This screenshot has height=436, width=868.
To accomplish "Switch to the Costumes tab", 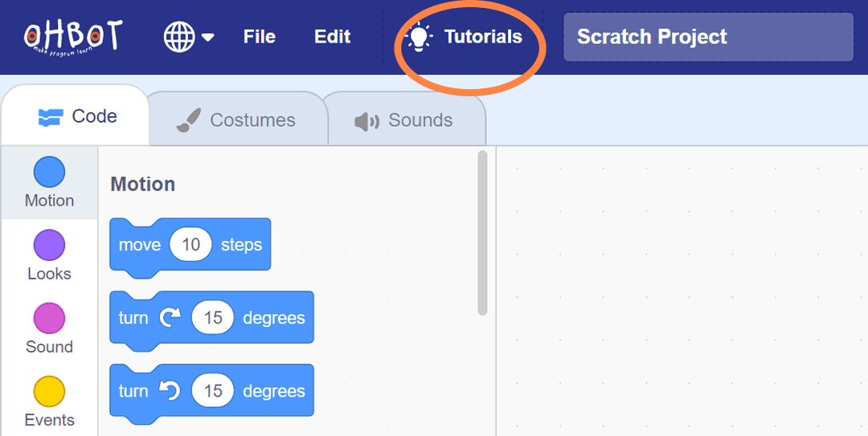I will coord(237,120).
